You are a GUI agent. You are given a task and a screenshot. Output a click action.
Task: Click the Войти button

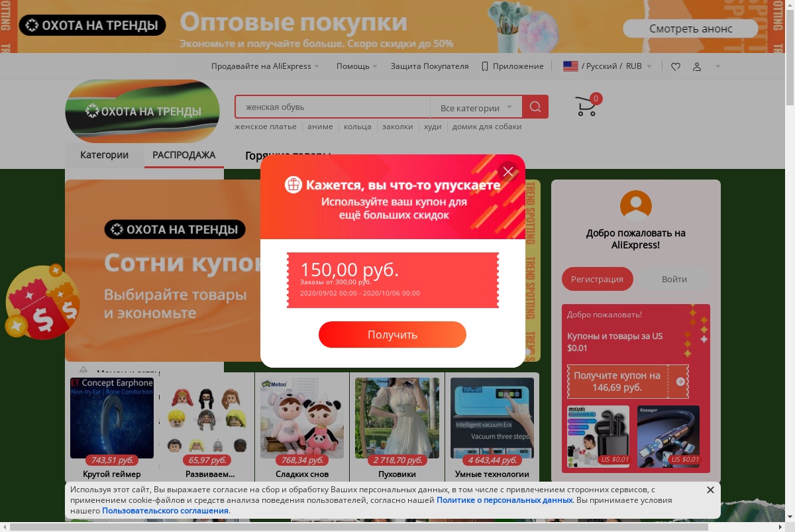[x=674, y=279]
